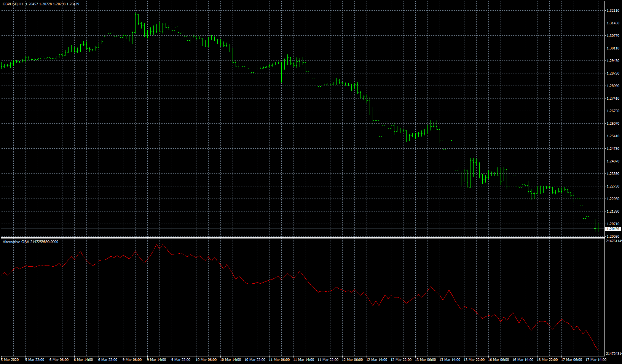Click time axis label 13 Mar 06:00
This screenshot has height=364, width=622.
[425, 360]
